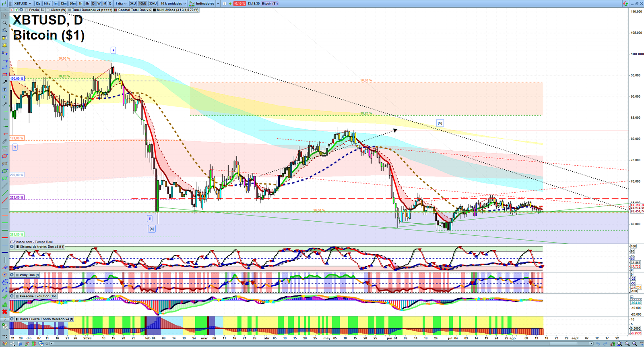The image size is (644, 347).
Task: Expand the three dots more tools
Action: [4, 335]
